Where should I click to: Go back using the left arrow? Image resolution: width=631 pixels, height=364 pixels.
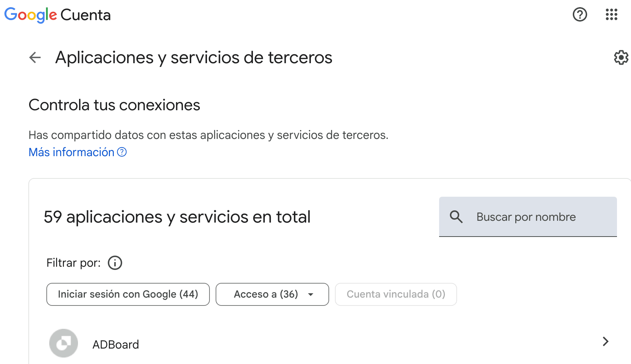[x=35, y=57]
